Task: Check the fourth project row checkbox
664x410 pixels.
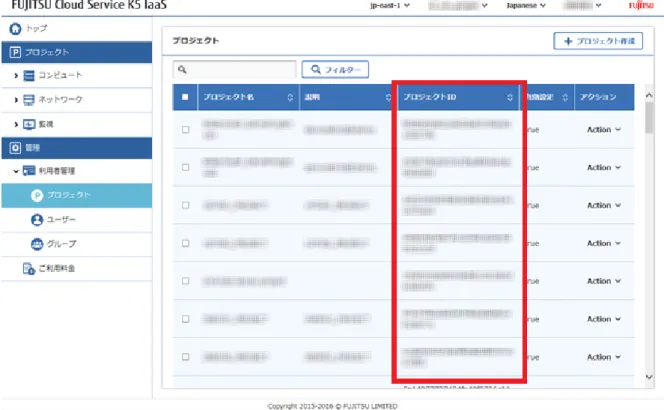Action: click(x=185, y=243)
